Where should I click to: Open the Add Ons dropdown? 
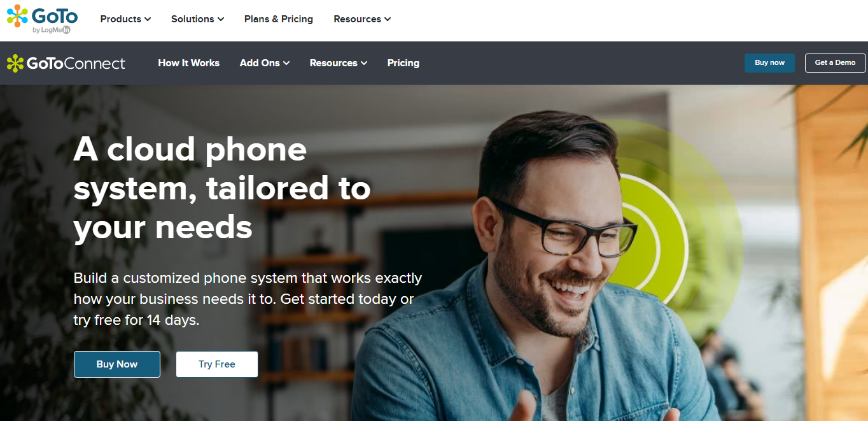pos(265,63)
